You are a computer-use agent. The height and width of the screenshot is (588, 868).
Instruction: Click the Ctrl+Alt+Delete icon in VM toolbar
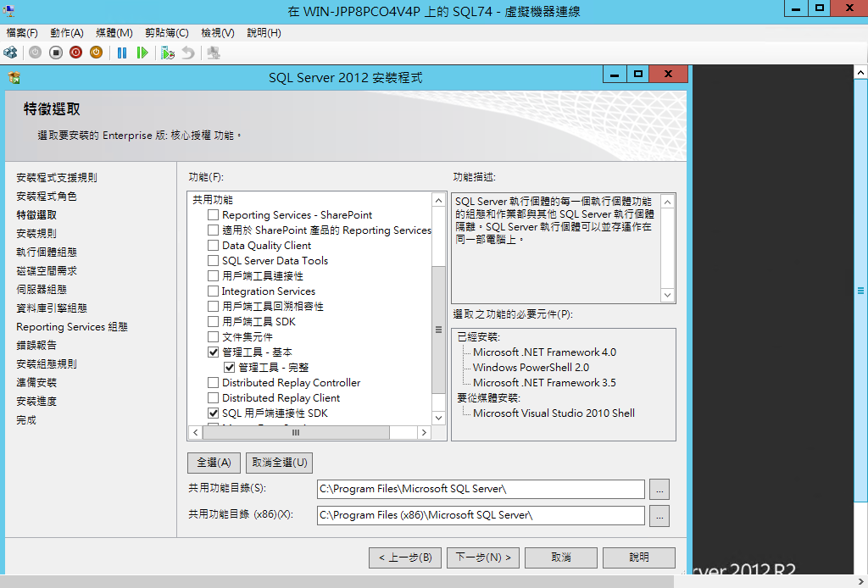(10, 53)
